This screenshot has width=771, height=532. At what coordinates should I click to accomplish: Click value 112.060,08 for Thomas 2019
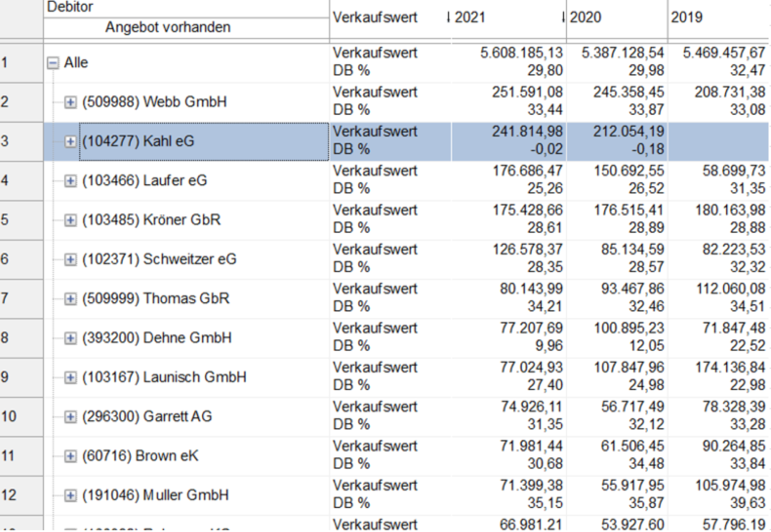click(x=731, y=289)
